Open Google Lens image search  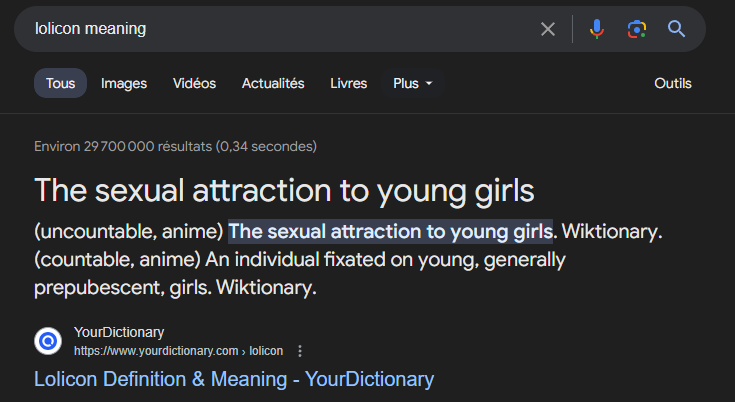(x=637, y=29)
